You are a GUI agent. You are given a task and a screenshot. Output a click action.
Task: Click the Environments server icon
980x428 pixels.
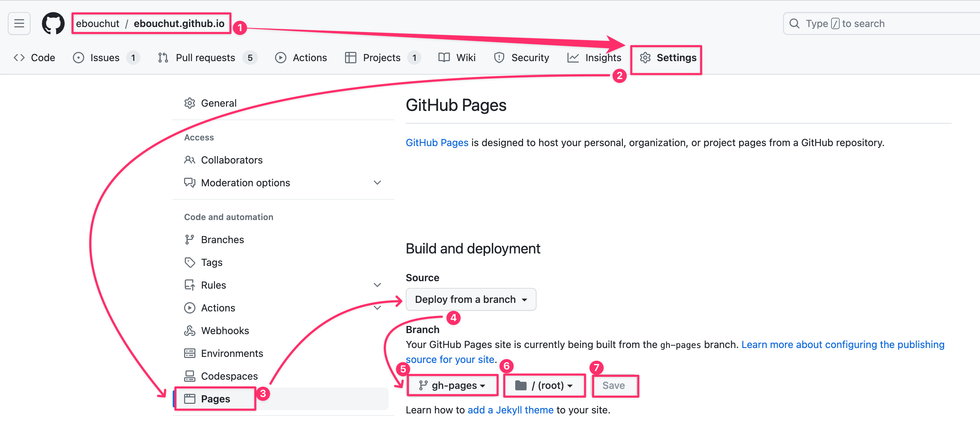point(189,353)
